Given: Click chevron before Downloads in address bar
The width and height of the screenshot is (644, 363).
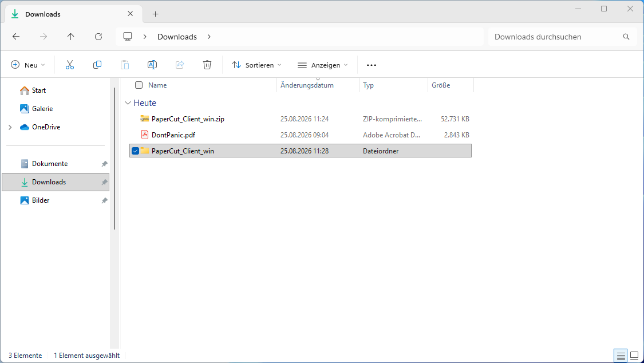Looking at the screenshot, I should coord(145,37).
